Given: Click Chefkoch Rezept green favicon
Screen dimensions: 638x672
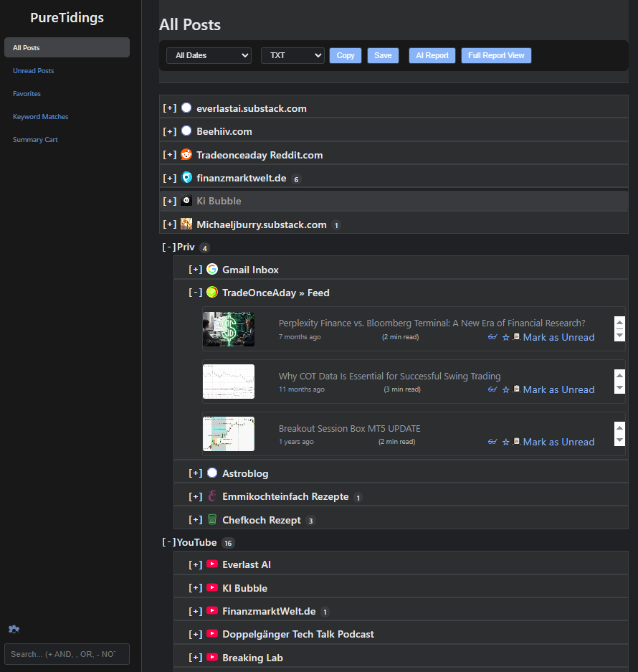Looking at the screenshot, I should coord(212,519).
